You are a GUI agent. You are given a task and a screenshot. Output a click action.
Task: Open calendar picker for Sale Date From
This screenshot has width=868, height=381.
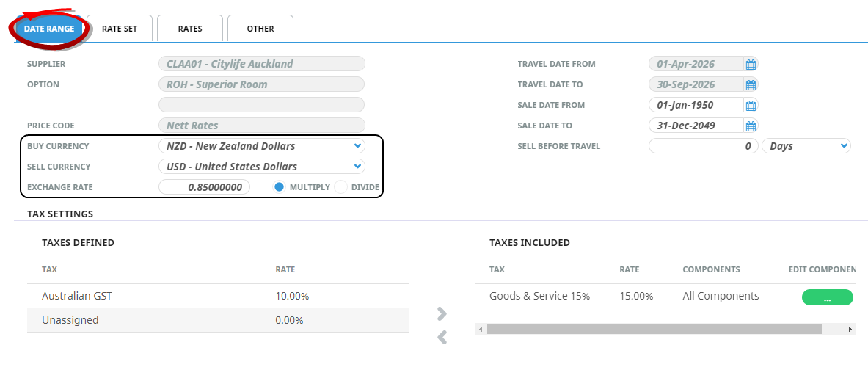[751, 106]
